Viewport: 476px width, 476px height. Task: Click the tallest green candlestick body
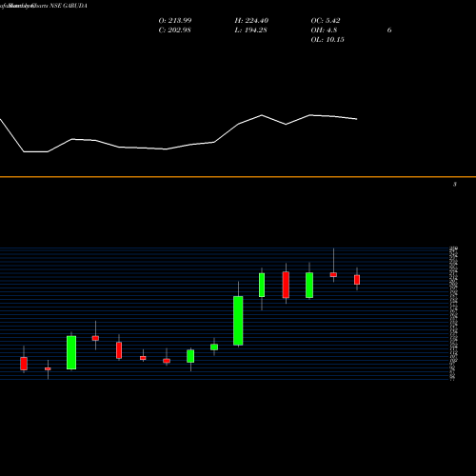point(238,321)
